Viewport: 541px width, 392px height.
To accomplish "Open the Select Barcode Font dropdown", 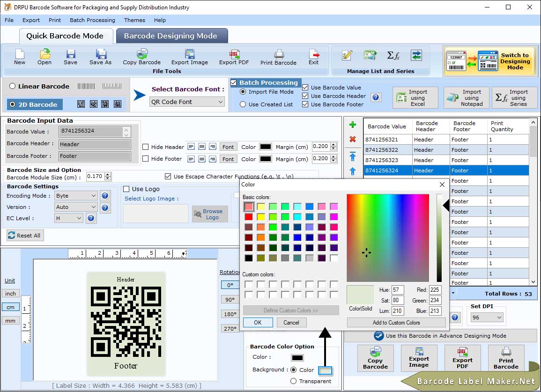I will point(187,102).
